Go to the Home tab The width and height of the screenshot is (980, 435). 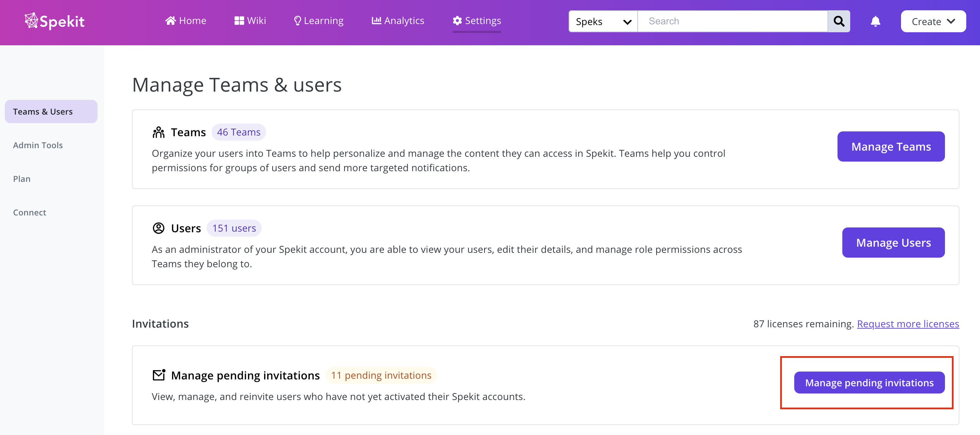tap(186, 21)
